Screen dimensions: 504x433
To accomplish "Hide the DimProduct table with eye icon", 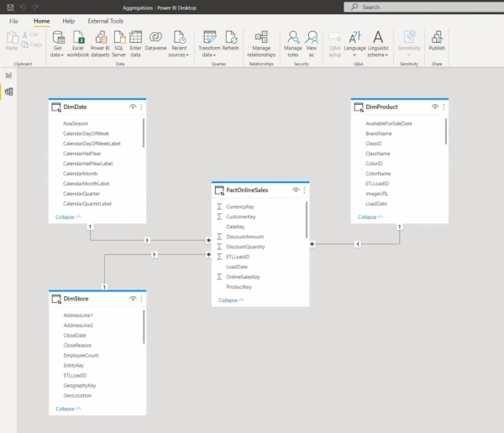I will [435, 107].
